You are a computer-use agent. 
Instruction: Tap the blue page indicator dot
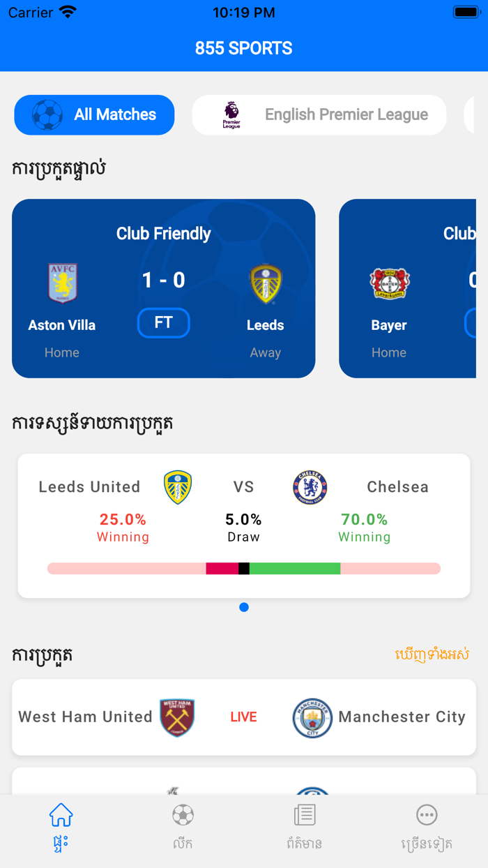244,607
